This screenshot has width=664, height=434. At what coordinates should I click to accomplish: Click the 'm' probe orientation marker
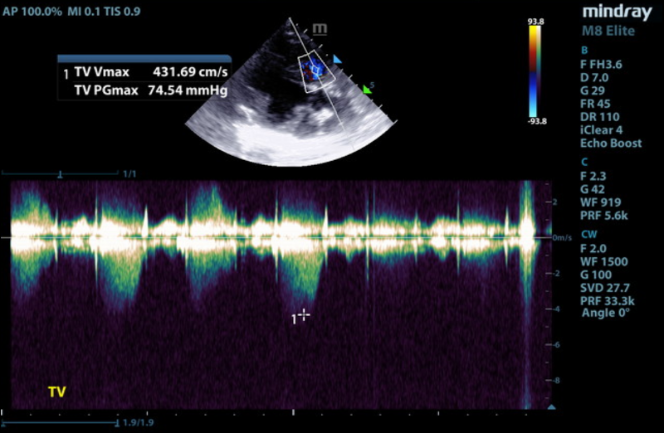(x=320, y=29)
